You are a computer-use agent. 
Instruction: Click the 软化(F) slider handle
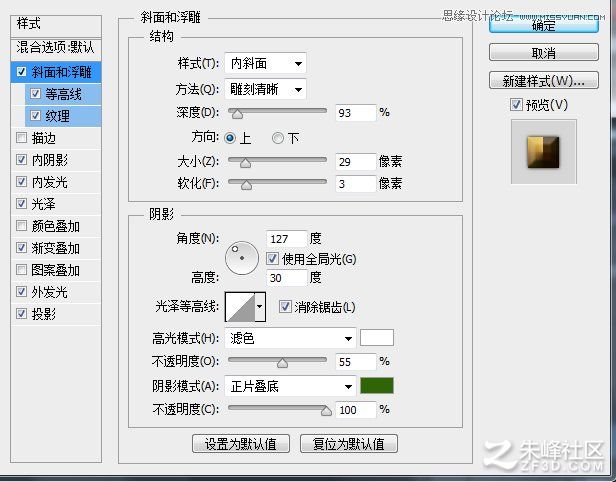pos(246,185)
